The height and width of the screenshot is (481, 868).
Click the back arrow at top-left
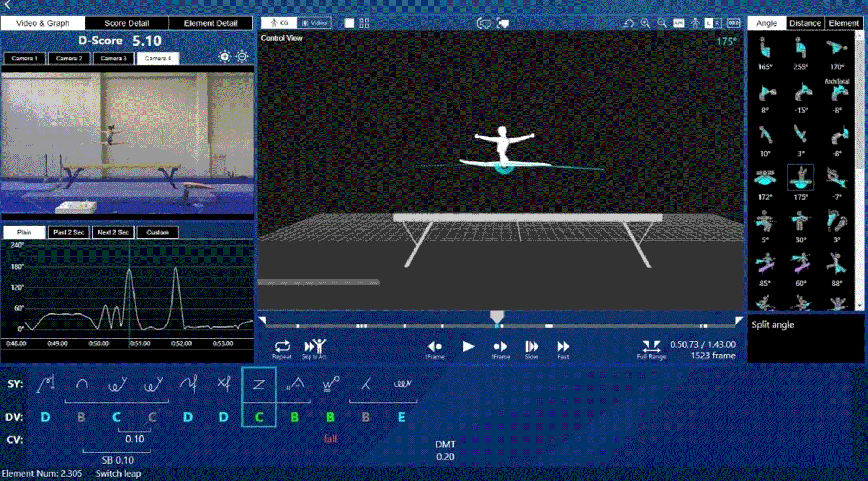pyautogui.click(x=7, y=5)
